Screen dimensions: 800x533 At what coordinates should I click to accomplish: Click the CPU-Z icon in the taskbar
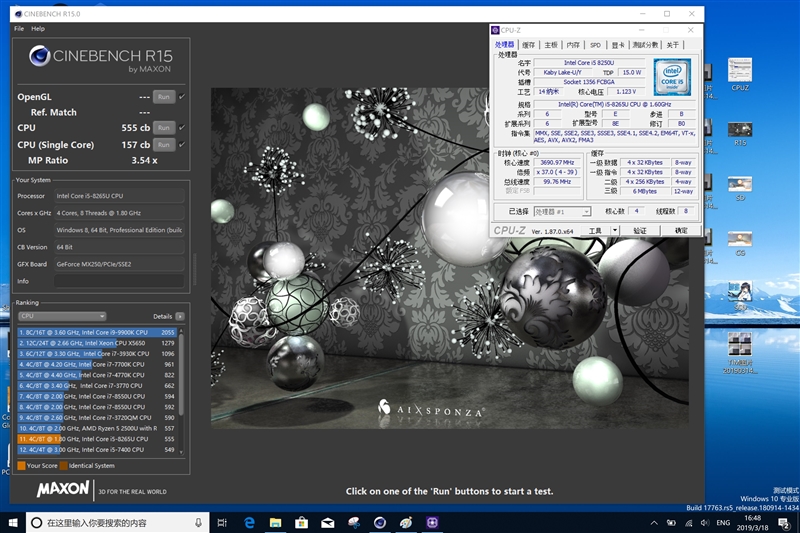click(433, 523)
